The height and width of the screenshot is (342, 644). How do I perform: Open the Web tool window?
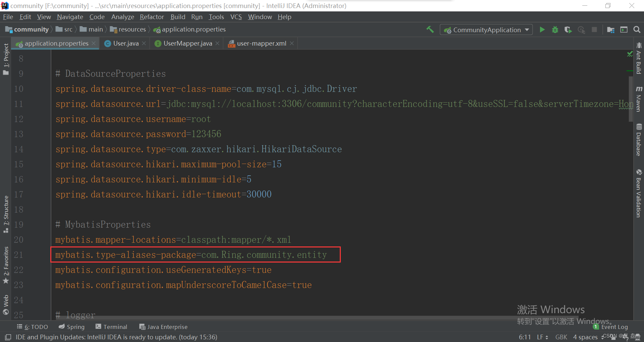tap(6, 304)
